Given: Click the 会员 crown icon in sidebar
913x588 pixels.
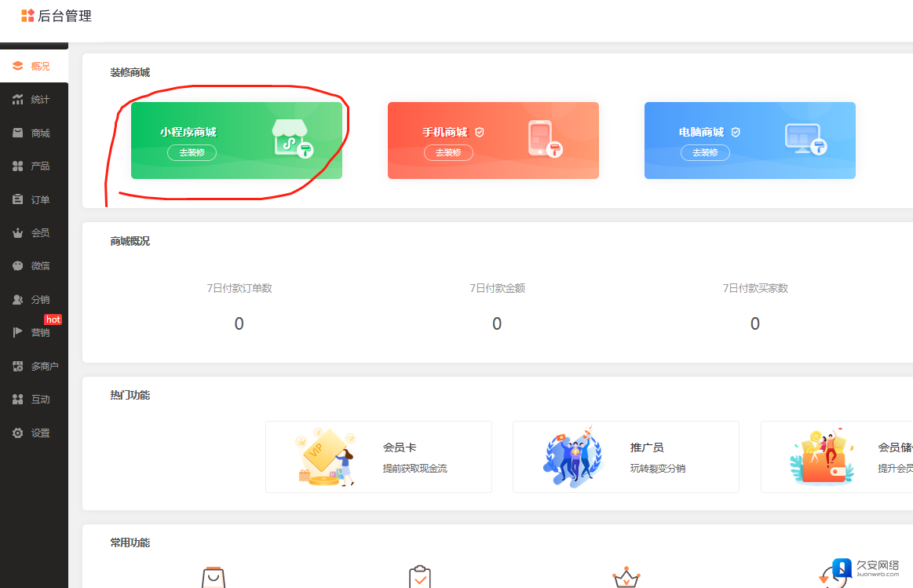Looking at the screenshot, I should click(x=17, y=233).
